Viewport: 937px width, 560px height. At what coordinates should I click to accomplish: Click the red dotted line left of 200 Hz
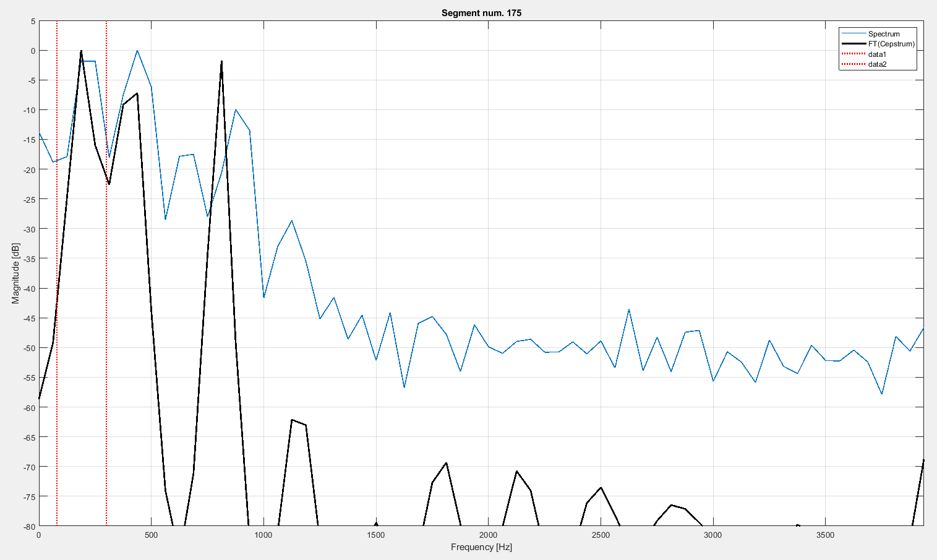pos(57,273)
